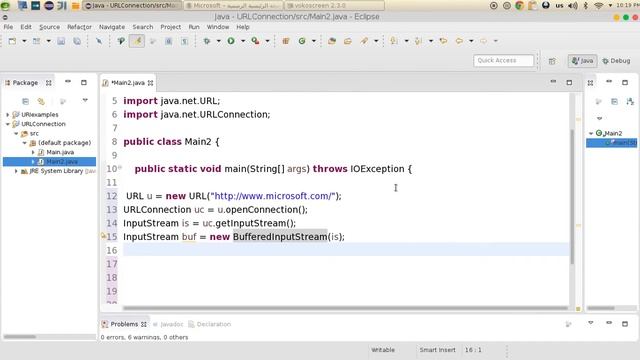Expand the JRE System Library node

click(x=16, y=171)
